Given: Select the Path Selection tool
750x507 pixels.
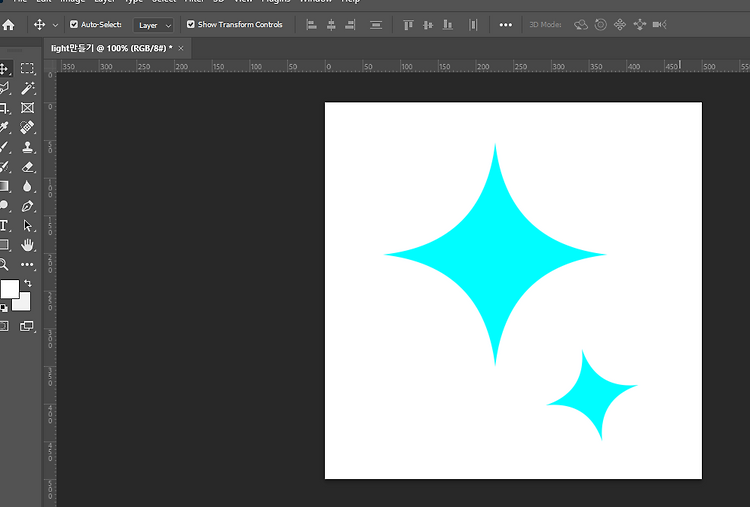Looking at the screenshot, I should click(27, 225).
